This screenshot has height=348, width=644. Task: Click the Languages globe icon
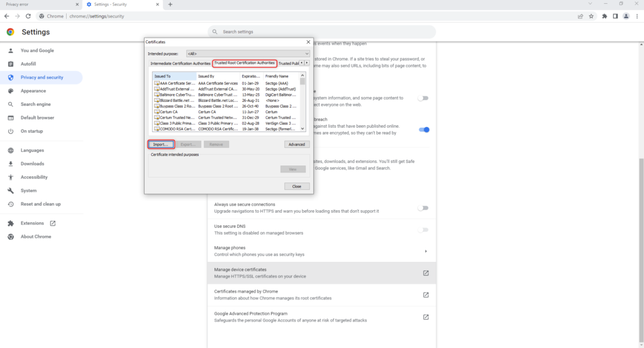click(11, 150)
